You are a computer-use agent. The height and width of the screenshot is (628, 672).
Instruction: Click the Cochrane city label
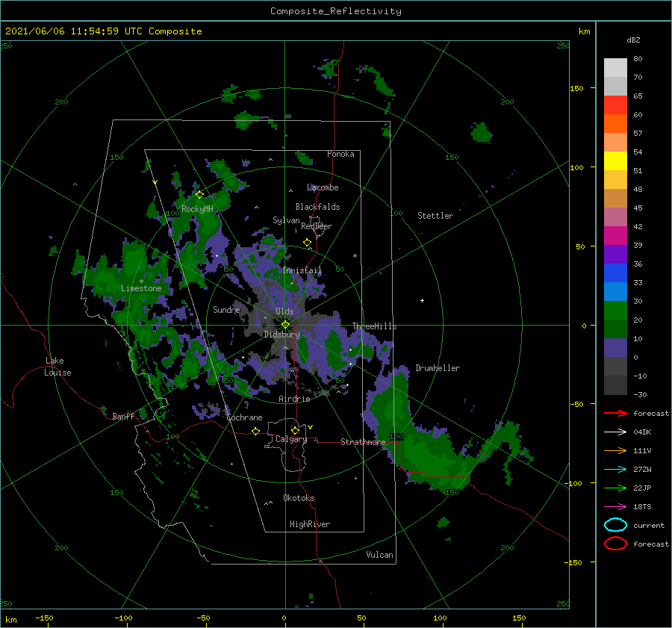244,417
